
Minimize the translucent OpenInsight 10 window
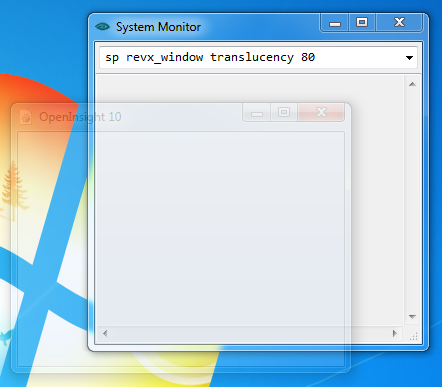click(x=257, y=113)
